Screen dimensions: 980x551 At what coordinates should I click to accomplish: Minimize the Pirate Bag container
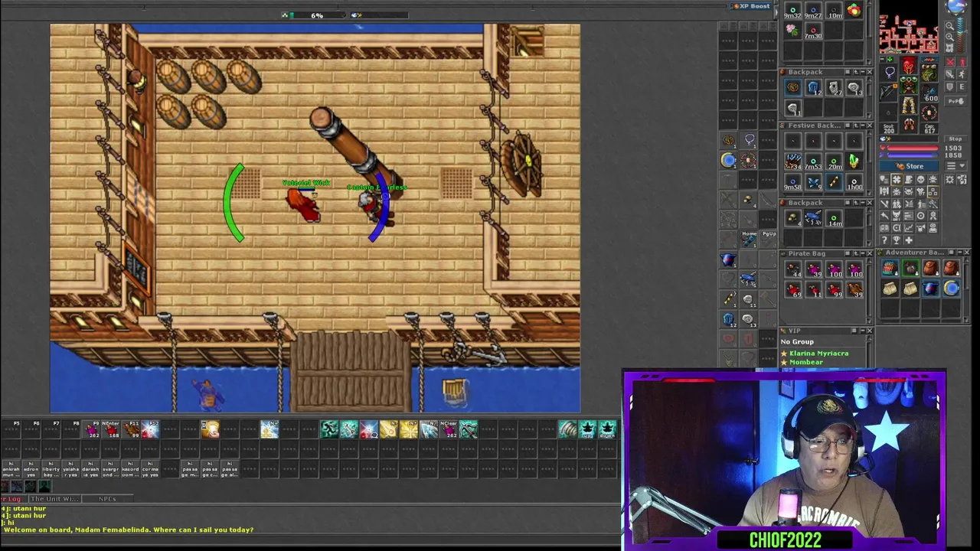pos(863,253)
